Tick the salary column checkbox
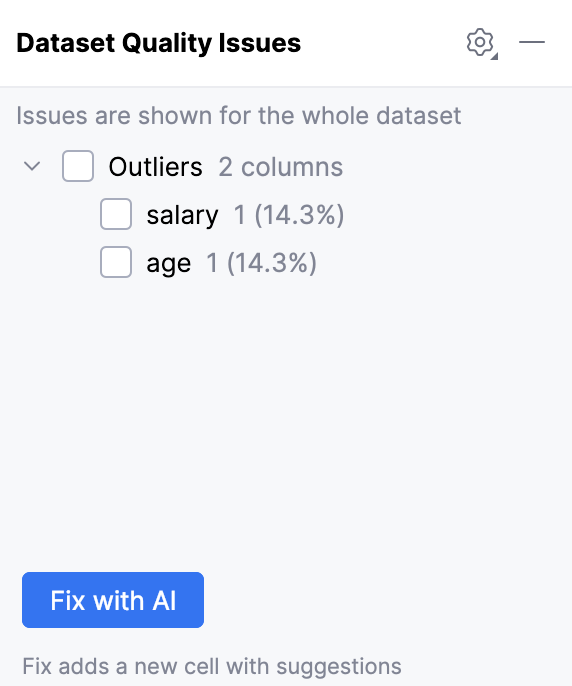572x686 pixels. (x=116, y=214)
